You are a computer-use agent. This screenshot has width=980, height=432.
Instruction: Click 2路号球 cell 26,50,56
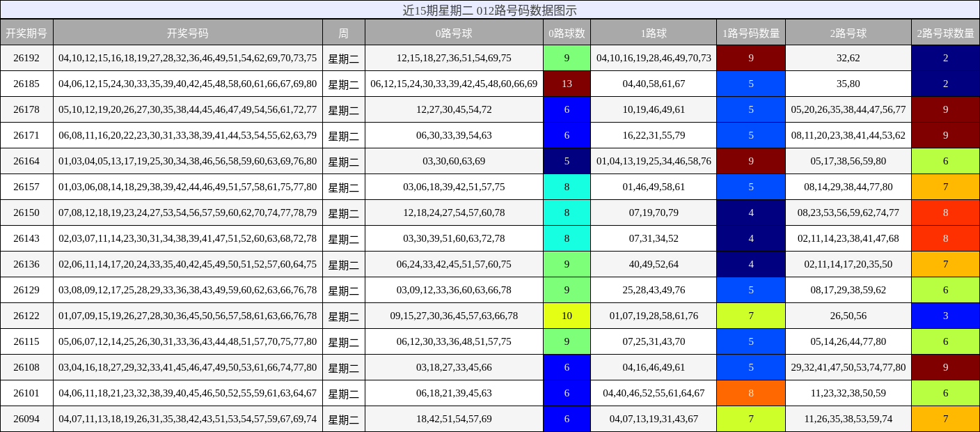848,316
